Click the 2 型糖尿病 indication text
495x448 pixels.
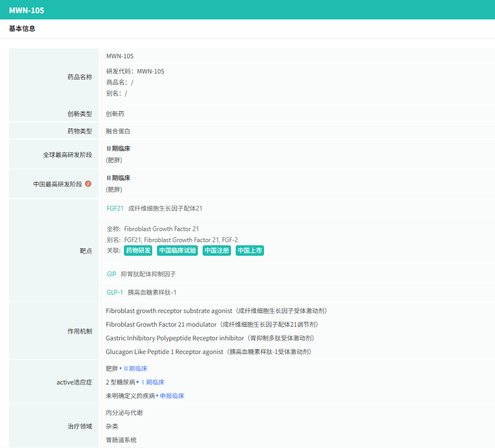[x=121, y=382]
